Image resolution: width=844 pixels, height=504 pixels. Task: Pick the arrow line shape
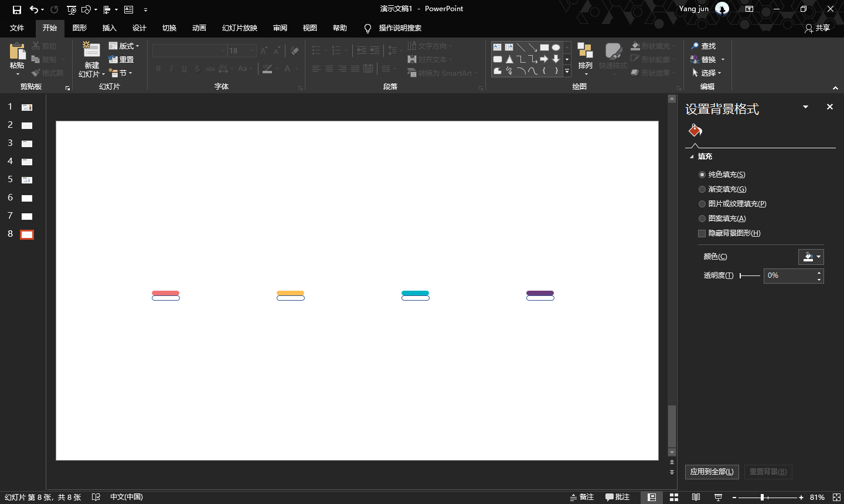(x=532, y=47)
